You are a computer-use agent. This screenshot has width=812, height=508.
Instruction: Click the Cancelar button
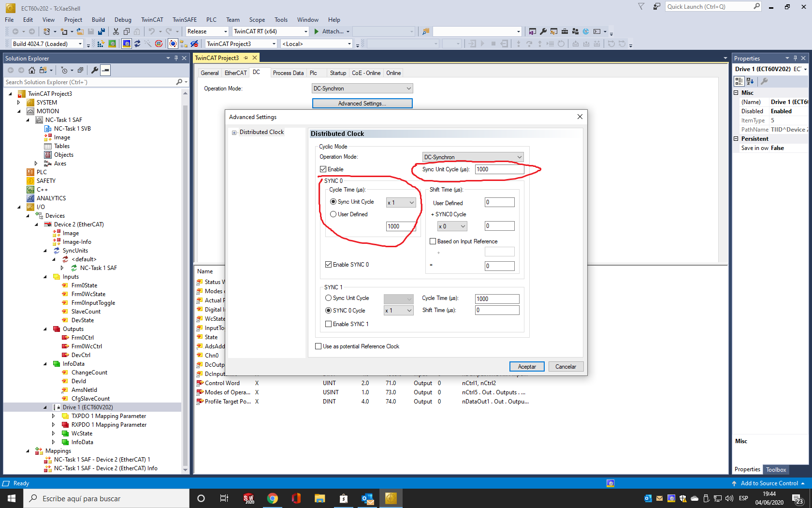565,367
